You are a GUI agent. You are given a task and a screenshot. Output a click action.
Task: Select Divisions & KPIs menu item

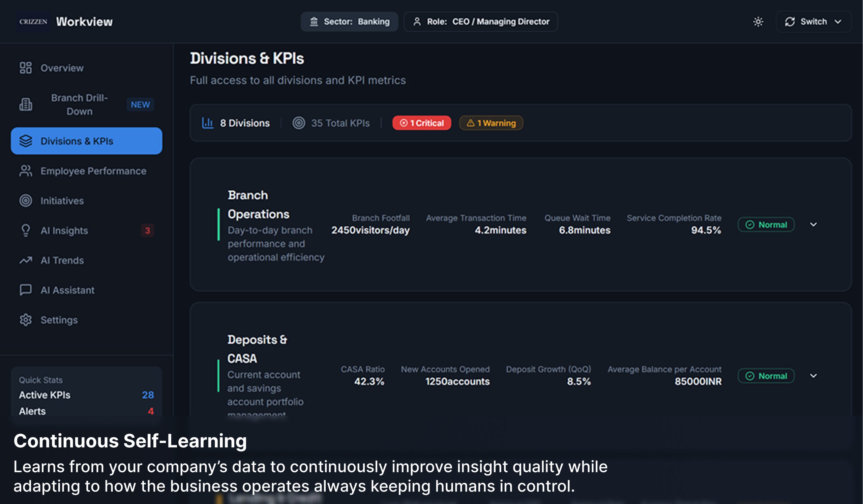click(x=86, y=141)
